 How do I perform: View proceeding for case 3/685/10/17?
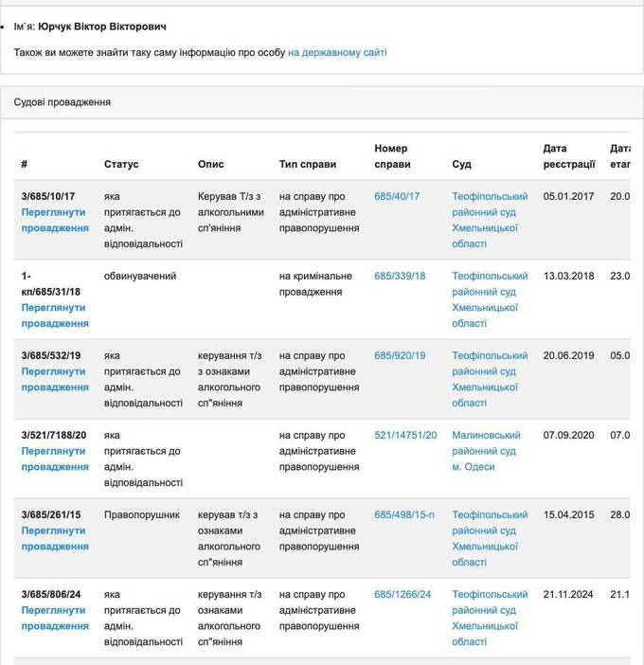point(55,221)
